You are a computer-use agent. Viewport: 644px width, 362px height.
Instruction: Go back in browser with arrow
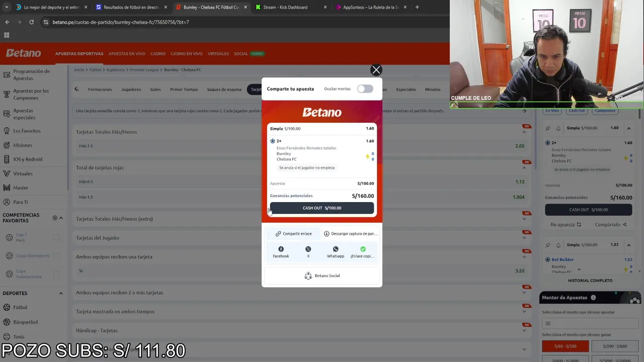(7, 22)
